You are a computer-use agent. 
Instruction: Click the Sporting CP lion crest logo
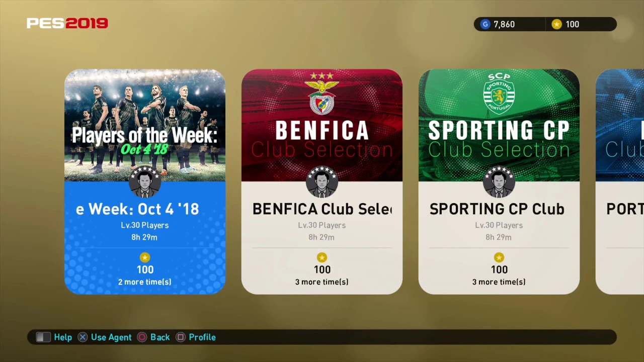coord(499,94)
